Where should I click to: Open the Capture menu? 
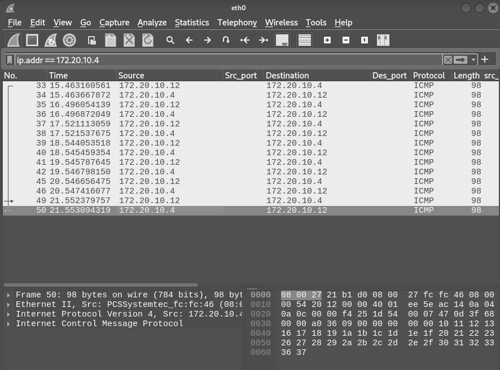click(114, 23)
